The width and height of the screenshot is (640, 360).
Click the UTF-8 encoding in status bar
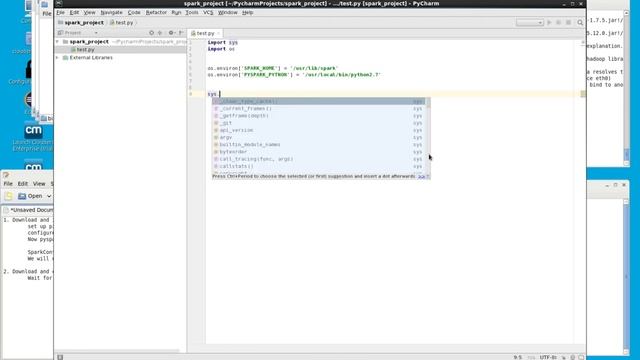[548, 357]
